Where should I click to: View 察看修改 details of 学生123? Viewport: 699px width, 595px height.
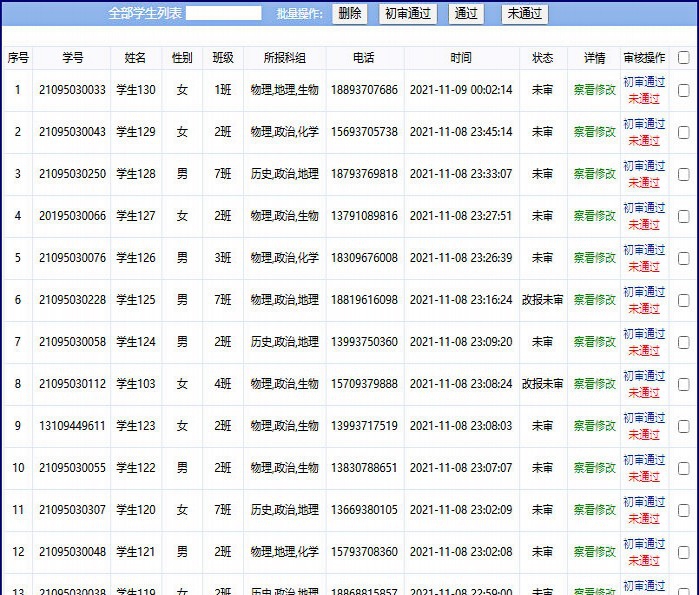pyautogui.click(x=594, y=426)
